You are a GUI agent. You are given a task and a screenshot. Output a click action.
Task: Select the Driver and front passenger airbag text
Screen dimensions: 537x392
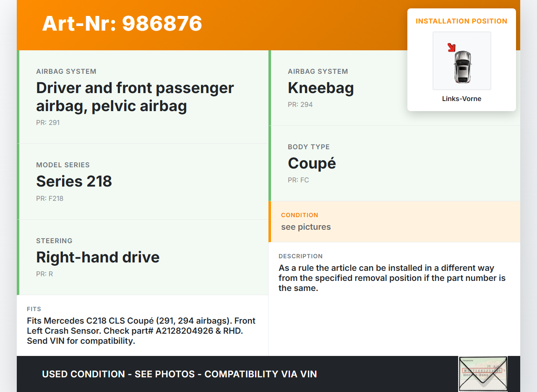click(x=135, y=97)
